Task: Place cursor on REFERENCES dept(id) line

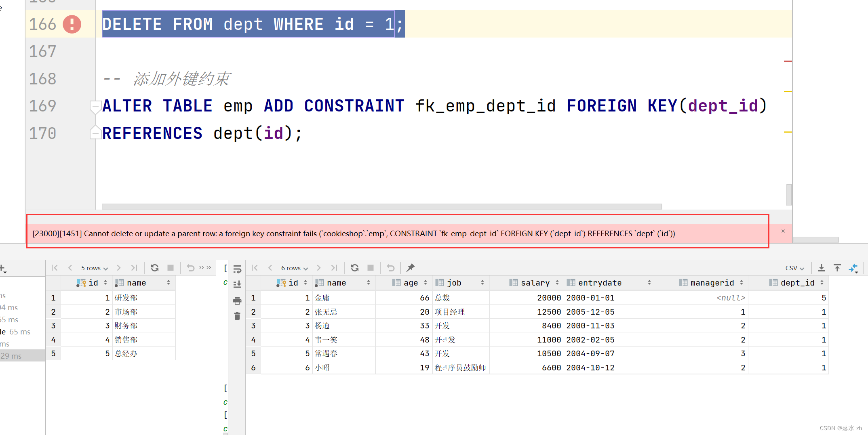Action: point(202,133)
